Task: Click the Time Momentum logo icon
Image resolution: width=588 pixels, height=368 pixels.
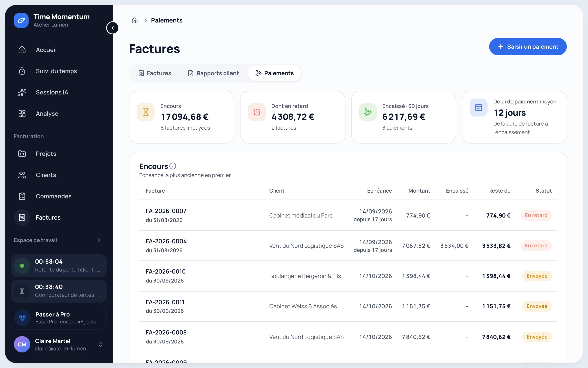Action: click(x=21, y=20)
